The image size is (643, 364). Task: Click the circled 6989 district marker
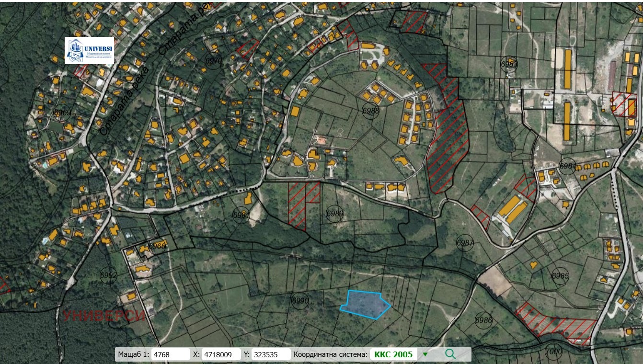334,213
